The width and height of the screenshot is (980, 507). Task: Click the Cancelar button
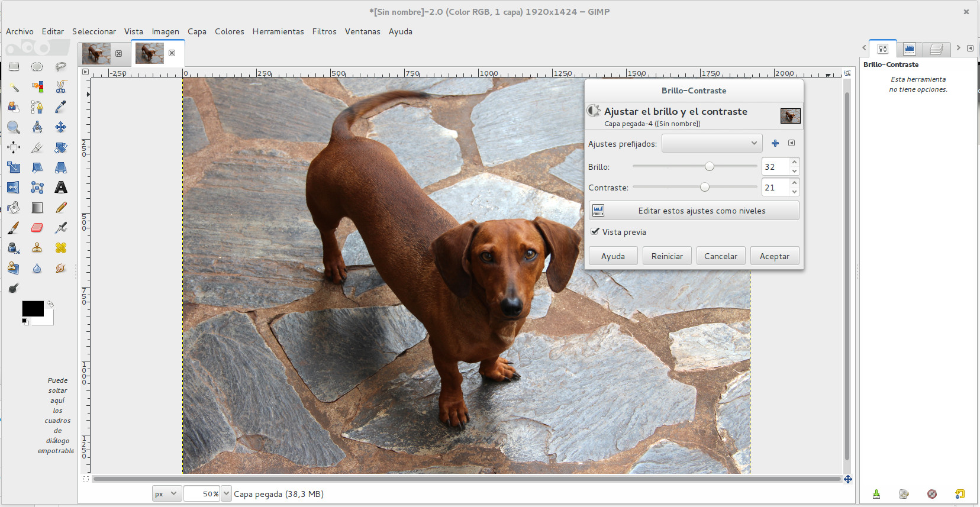[x=721, y=256]
